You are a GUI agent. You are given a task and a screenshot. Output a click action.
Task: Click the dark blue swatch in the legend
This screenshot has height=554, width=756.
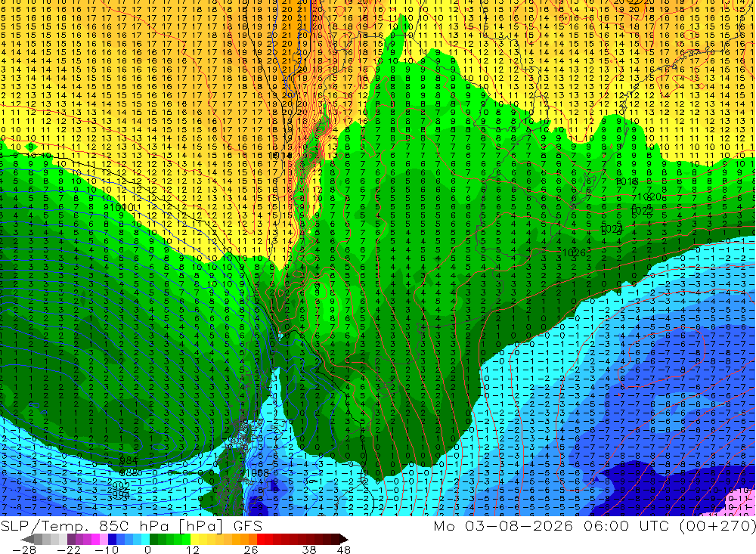tap(112, 539)
